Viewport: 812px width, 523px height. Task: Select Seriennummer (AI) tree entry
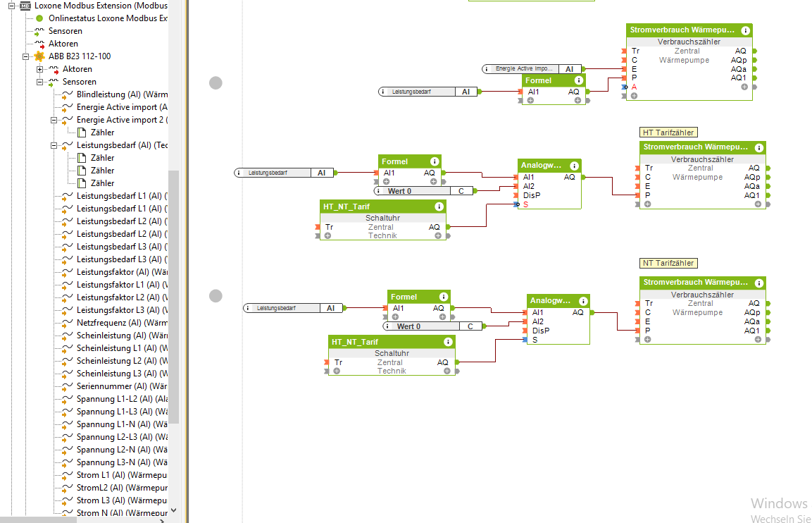point(122,386)
